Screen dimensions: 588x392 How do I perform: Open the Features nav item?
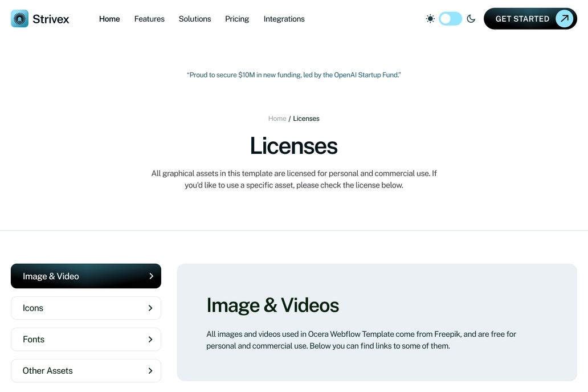pyautogui.click(x=149, y=19)
